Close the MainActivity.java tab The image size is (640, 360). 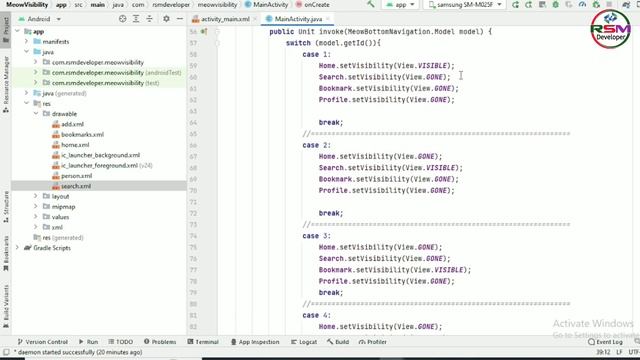[x=328, y=19]
